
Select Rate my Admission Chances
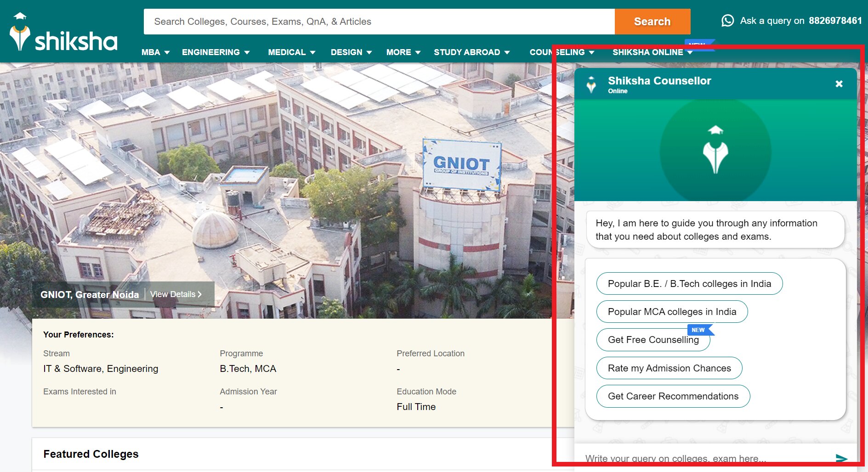pyautogui.click(x=669, y=368)
